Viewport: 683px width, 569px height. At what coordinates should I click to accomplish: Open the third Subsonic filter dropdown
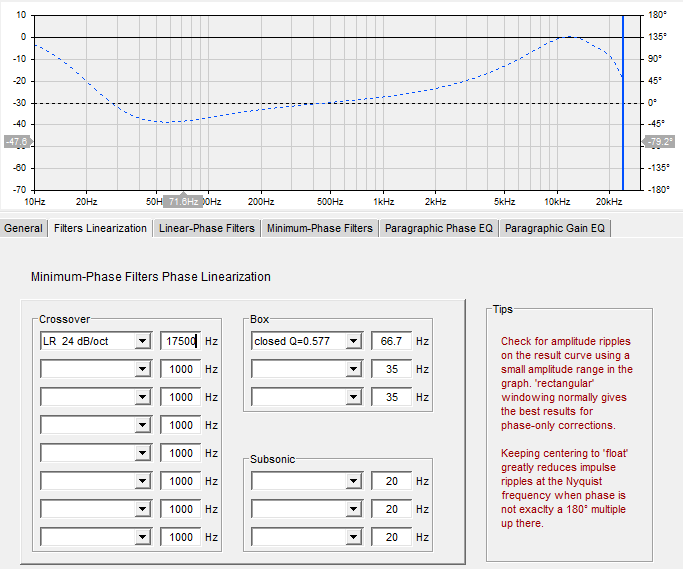click(x=353, y=537)
